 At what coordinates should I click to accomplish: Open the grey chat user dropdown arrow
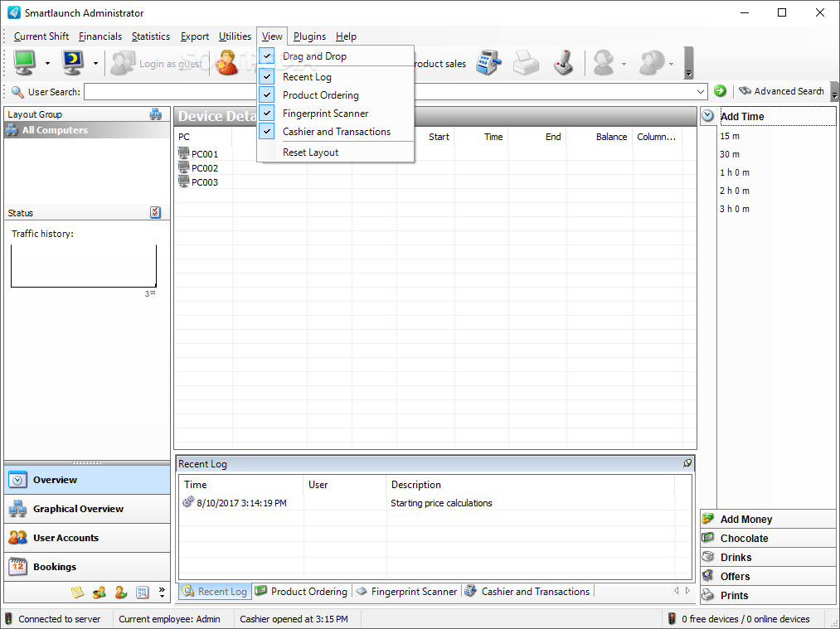pos(671,64)
